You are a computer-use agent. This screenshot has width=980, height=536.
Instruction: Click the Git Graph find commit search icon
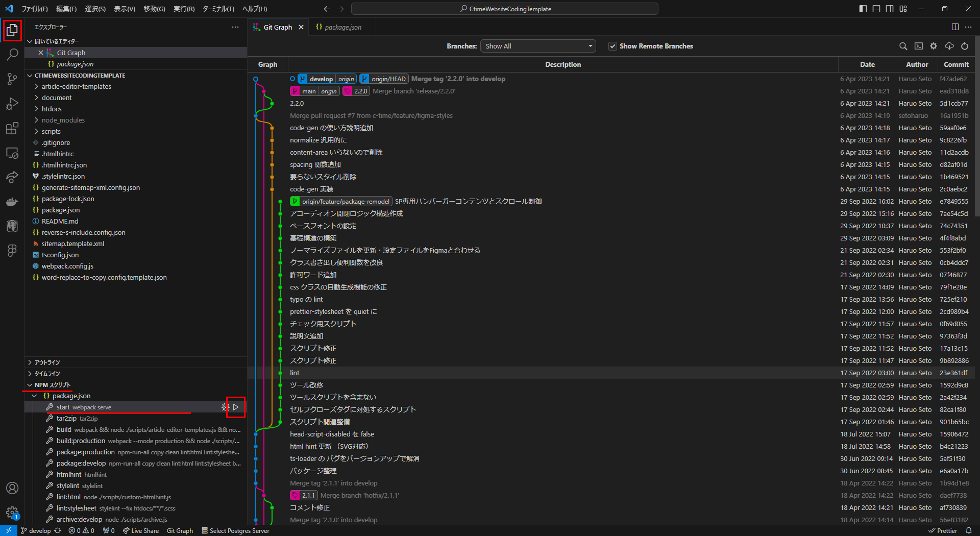pyautogui.click(x=903, y=46)
